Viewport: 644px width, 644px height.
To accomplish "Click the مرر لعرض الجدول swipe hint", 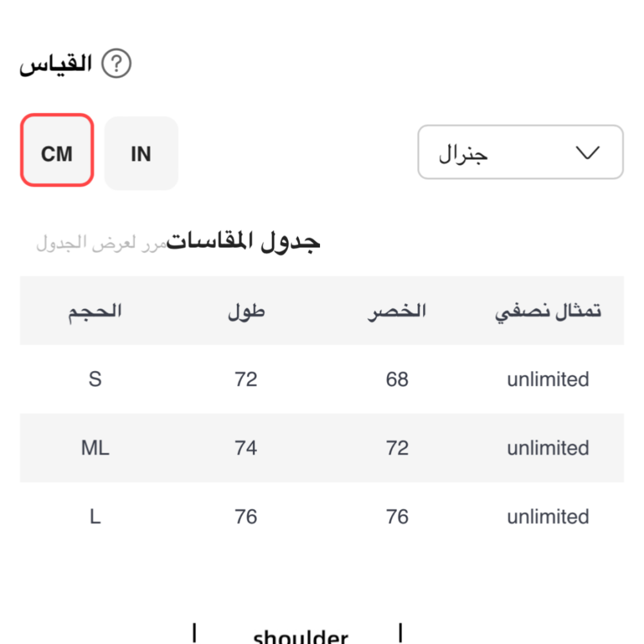I will tap(101, 244).
